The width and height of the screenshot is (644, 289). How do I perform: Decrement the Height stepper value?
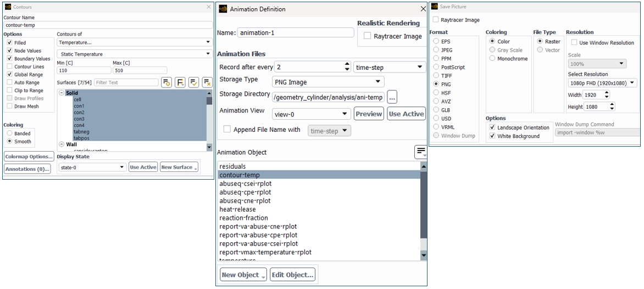click(x=612, y=109)
